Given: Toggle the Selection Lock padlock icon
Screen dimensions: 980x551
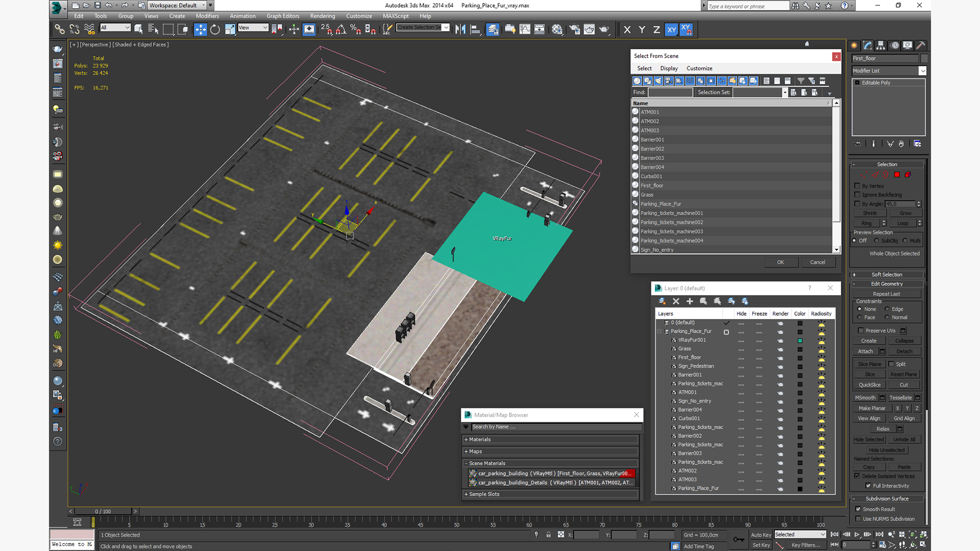Looking at the screenshot, I should [548, 535].
